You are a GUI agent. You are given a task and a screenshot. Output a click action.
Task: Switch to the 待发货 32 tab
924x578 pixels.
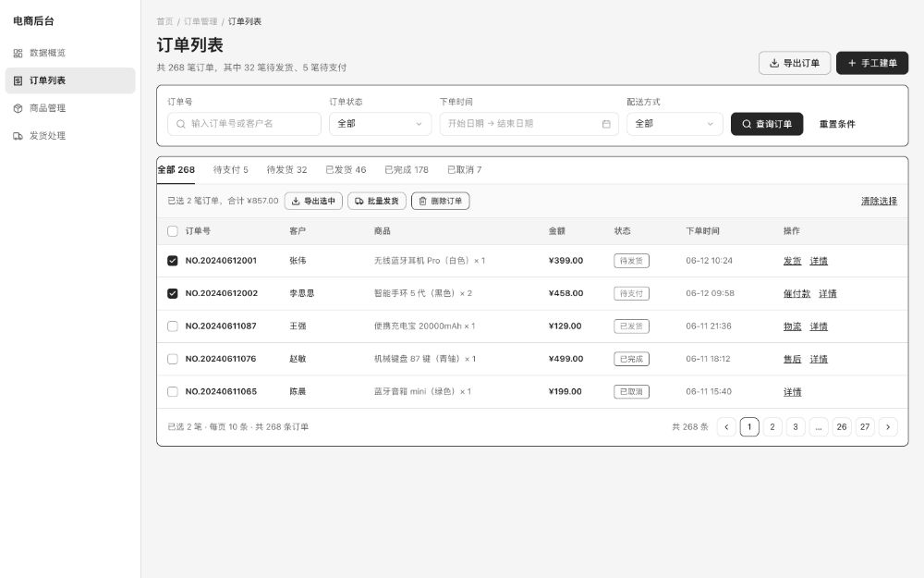coord(287,170)
